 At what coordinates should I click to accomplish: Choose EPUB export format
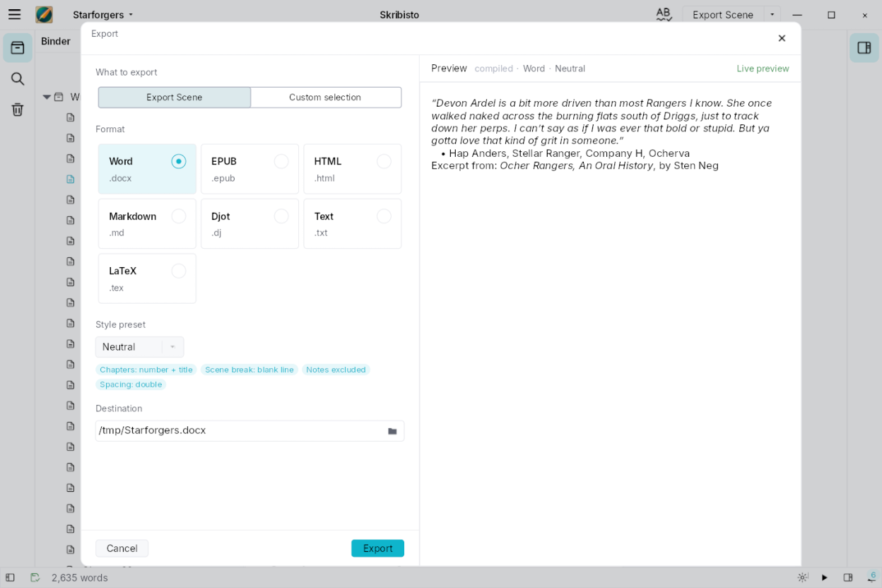[x=249, y=169]
